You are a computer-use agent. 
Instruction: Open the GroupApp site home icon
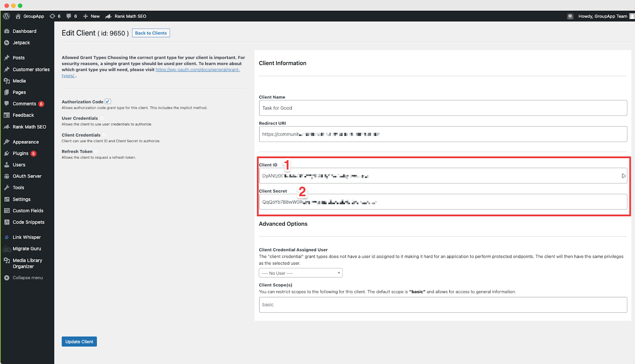18,16
